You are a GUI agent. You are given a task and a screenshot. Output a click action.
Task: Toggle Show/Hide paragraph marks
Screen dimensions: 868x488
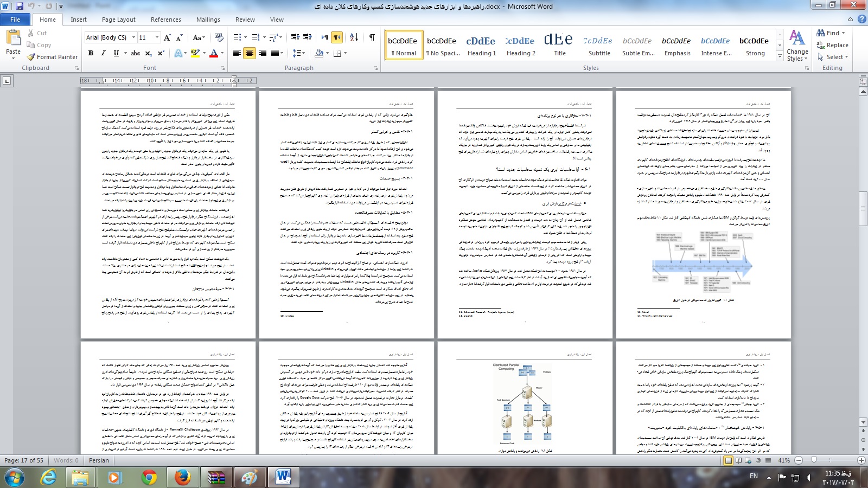click(372, 37)
